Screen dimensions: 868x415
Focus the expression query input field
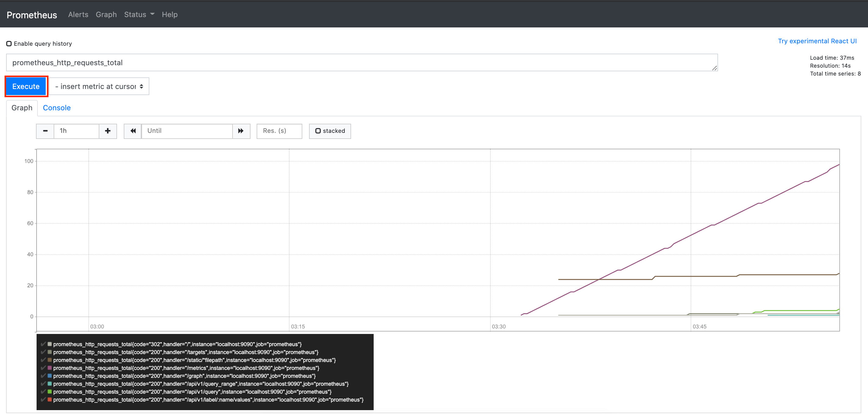pyautogui.click(x=362, y=63)
